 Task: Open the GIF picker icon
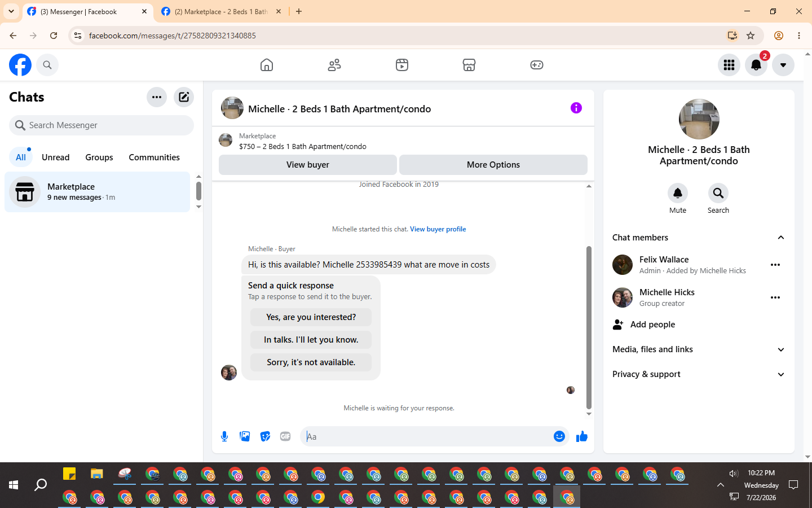click(x=285, y=436)
